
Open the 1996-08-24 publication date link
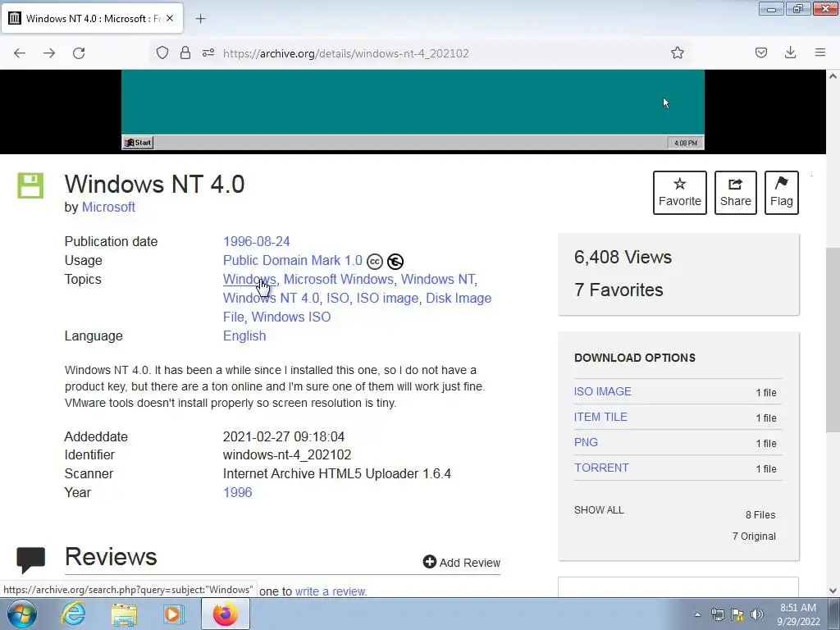pyautogui.click(x=257, y=242)
